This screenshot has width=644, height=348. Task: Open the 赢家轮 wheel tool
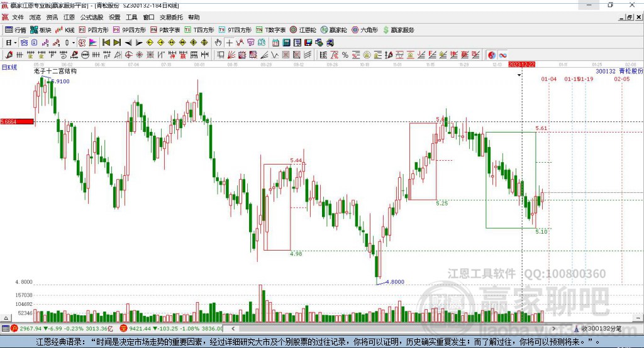[x=334, y=30]
